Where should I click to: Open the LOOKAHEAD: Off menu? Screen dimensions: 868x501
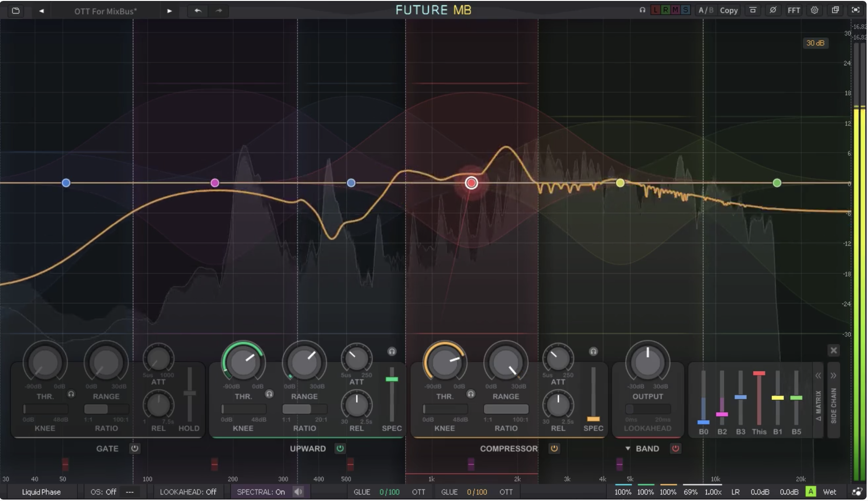click(188, 492)
